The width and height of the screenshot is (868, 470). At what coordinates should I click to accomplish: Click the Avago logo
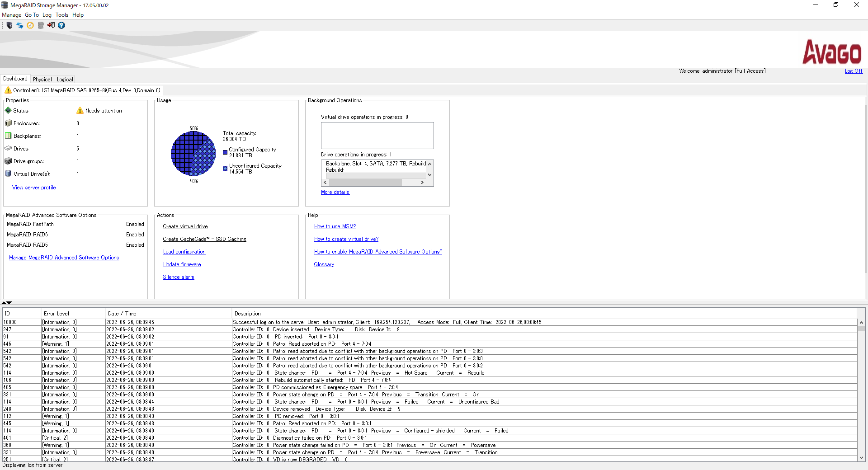832,52
